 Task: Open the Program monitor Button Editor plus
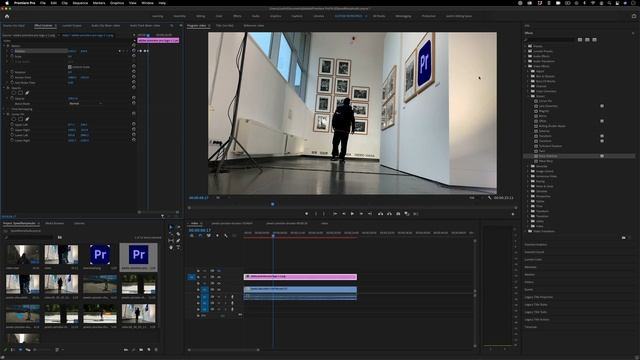pos(513,214)
